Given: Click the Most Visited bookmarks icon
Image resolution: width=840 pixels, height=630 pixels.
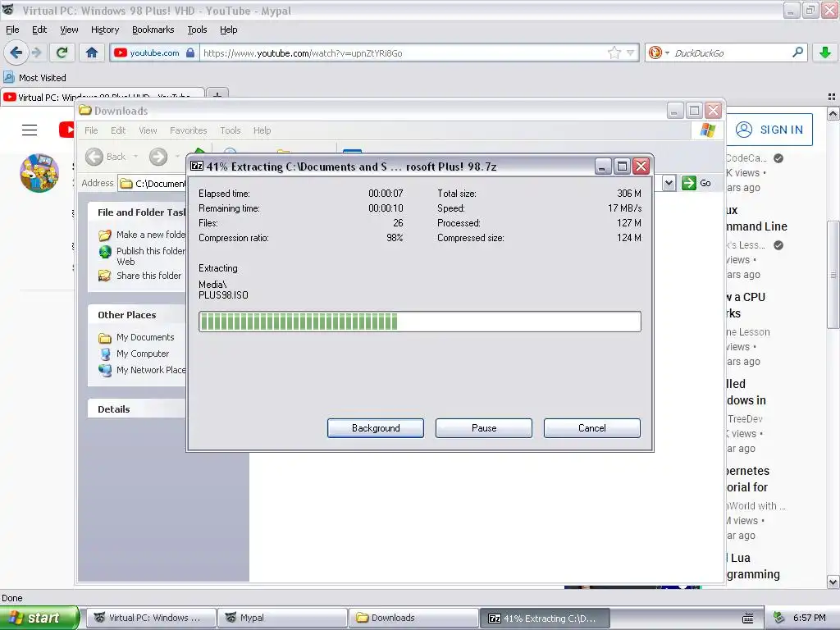Looking at the screenshot, I should 8,78.
